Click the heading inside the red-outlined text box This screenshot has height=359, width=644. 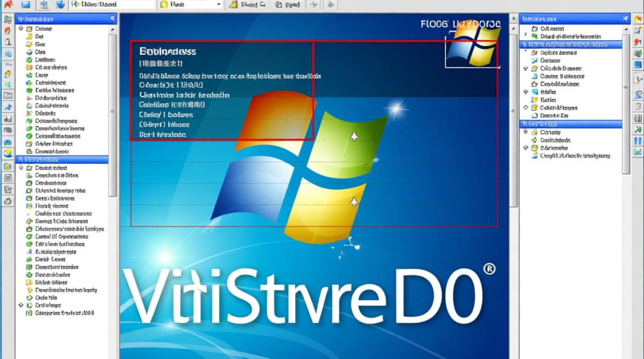click(x=168, y=51)
